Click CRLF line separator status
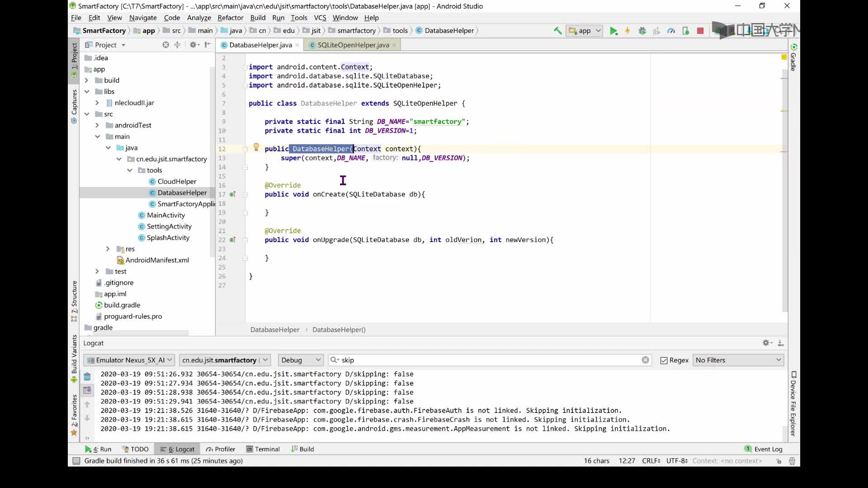 [x=651, y=461]
